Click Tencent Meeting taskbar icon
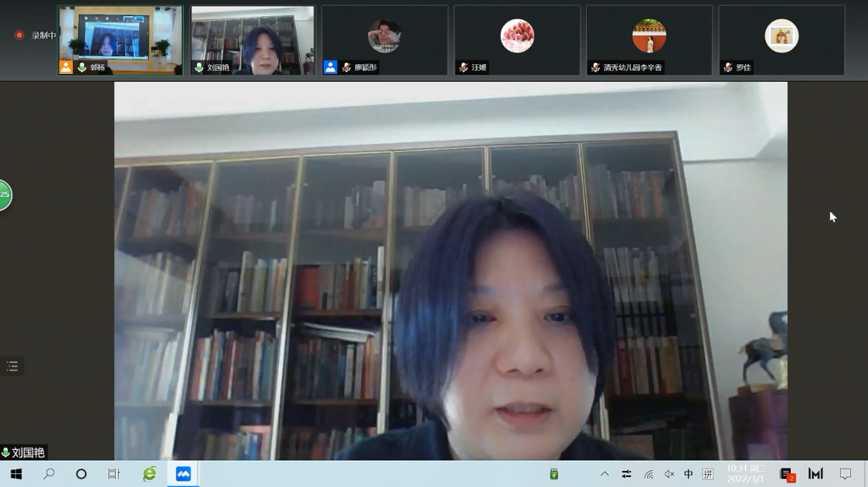Screen dimensions: 868x487 click(184, 474)
